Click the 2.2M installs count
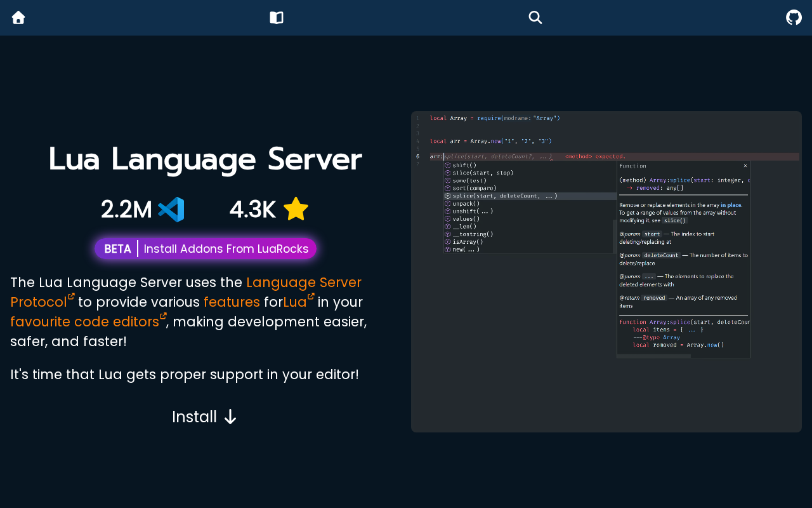Image resolution: width=812 pixels, height=508 pixels. pyautogui.click(x=126, y=210)
